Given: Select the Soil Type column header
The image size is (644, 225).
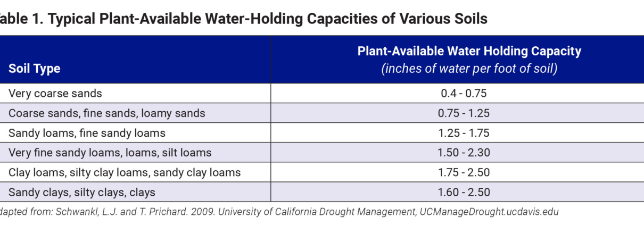Looking at the screenshot, I should (34, 69).
